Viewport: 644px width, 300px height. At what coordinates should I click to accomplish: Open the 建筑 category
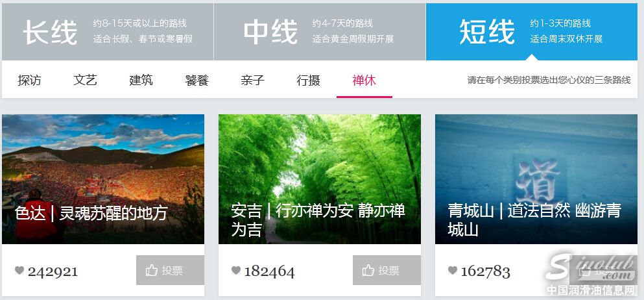[141, 80]
